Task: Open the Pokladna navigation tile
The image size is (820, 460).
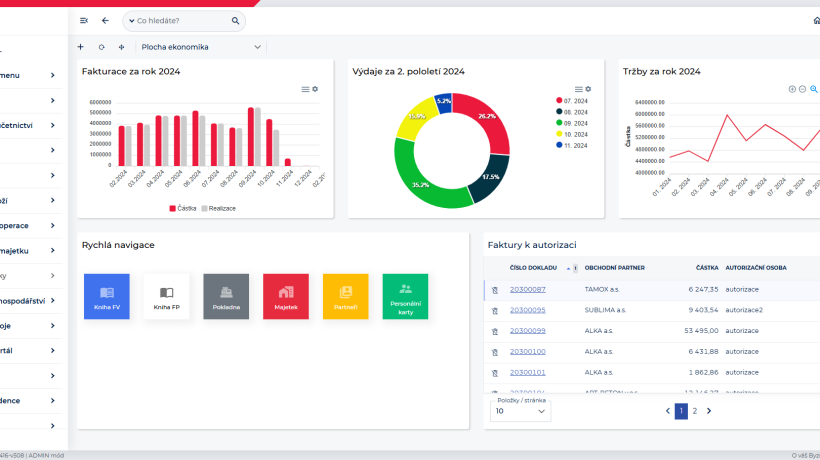Action: click(226, 296)
